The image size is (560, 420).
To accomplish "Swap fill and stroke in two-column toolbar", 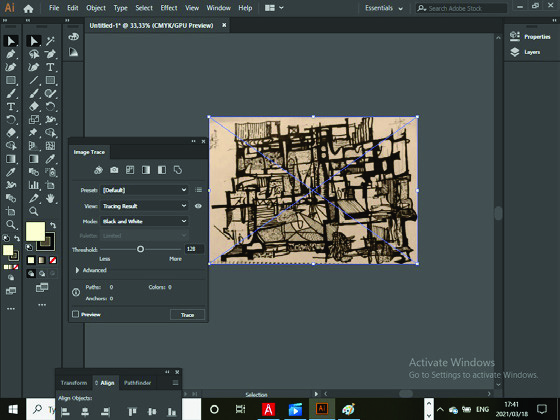I will [53, 225].
